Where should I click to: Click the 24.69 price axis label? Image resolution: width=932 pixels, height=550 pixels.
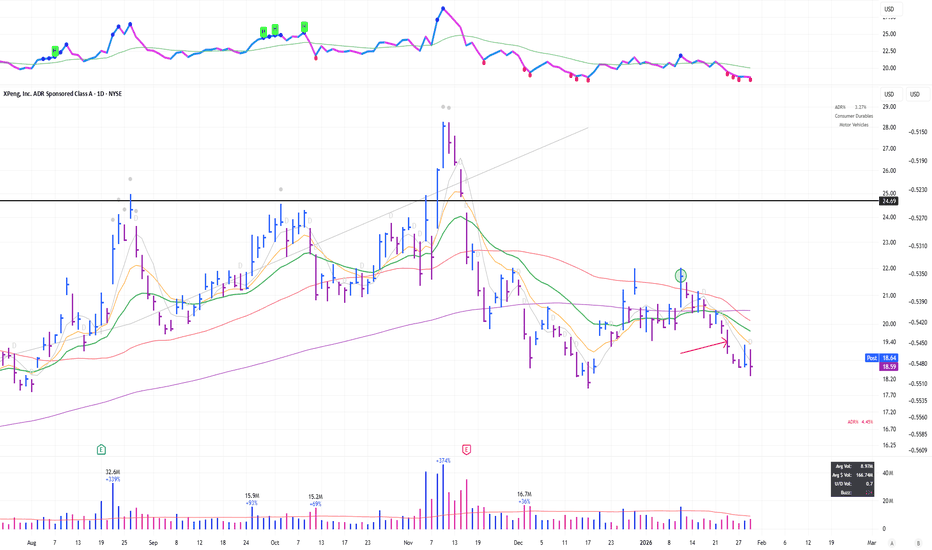pos(889,201)
